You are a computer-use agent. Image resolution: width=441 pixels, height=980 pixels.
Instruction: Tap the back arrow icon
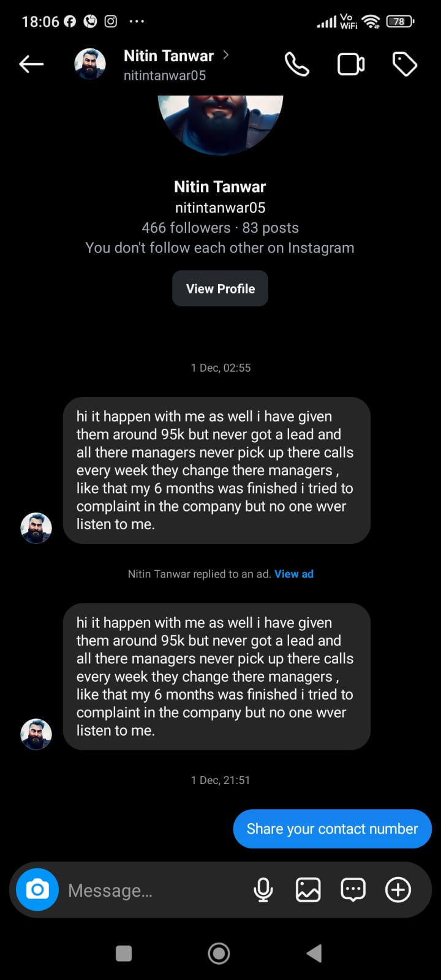coord(31,64)
